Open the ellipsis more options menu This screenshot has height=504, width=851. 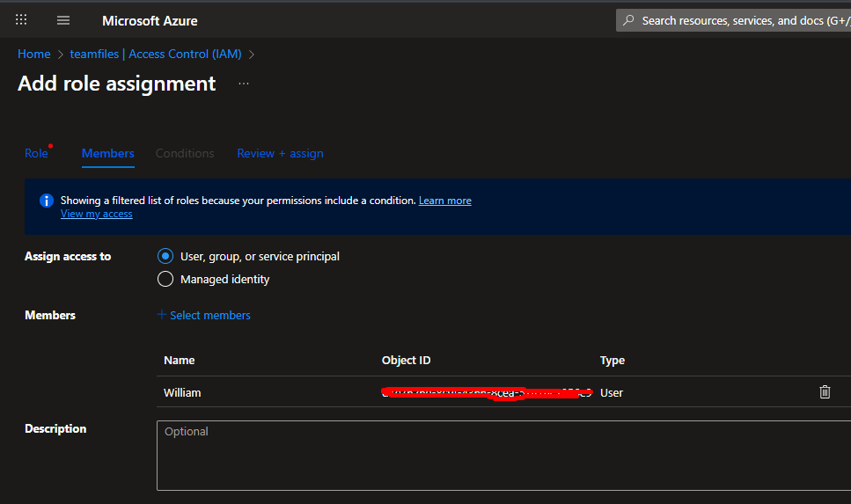coord(244,84)
